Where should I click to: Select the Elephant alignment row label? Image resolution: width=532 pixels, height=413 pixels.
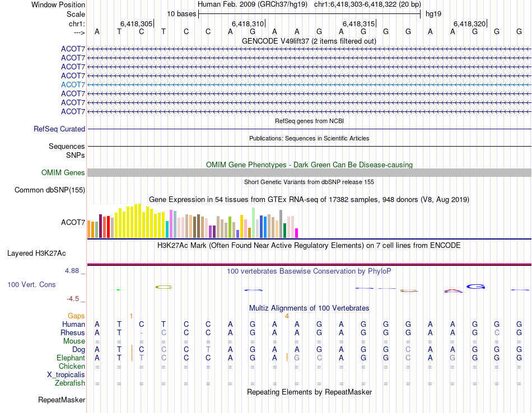71,358
